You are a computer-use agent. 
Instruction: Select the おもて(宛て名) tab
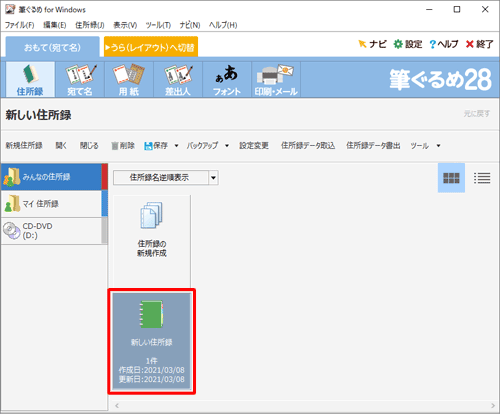click(x=52, y=47)
